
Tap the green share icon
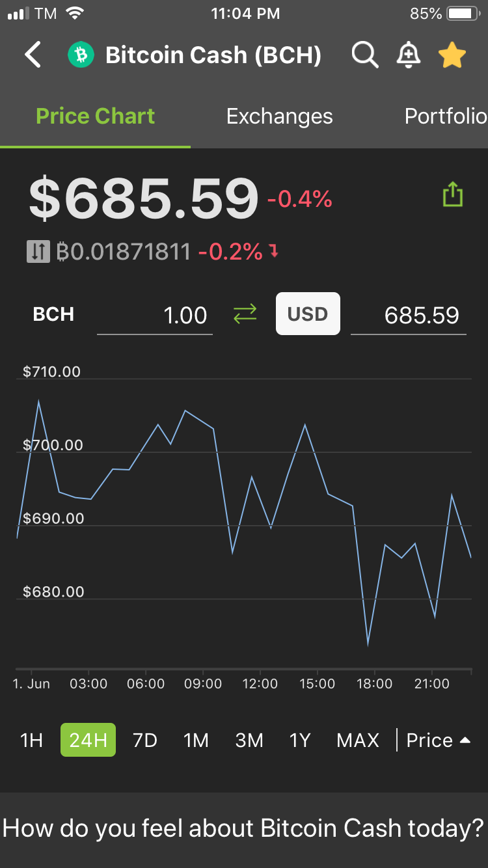point(452,195)
